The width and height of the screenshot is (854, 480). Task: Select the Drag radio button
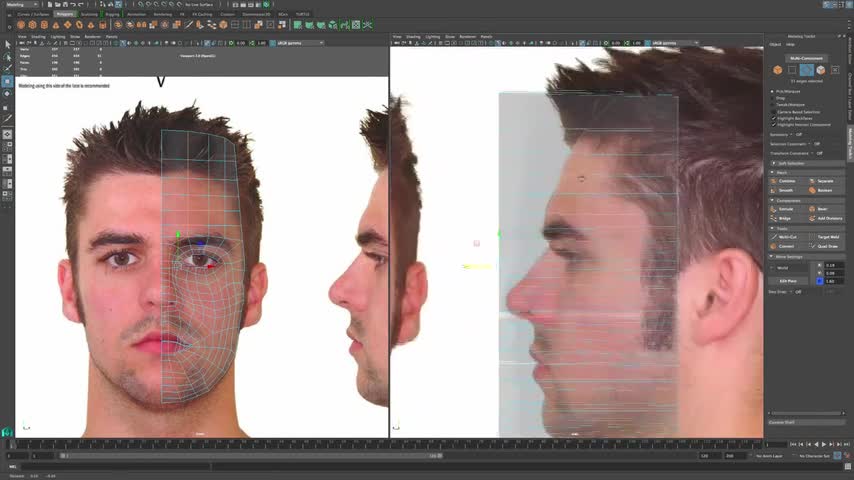point(772,98)
